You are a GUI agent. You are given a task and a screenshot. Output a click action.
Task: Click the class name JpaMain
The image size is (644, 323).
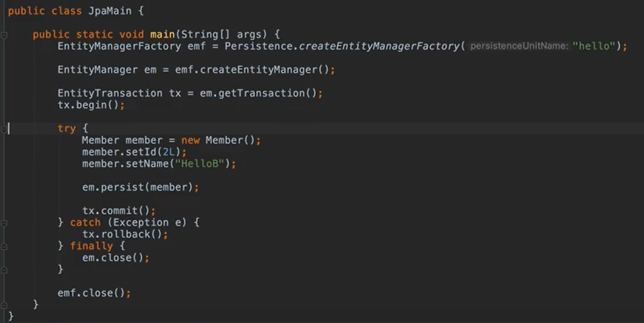point(110,11)
